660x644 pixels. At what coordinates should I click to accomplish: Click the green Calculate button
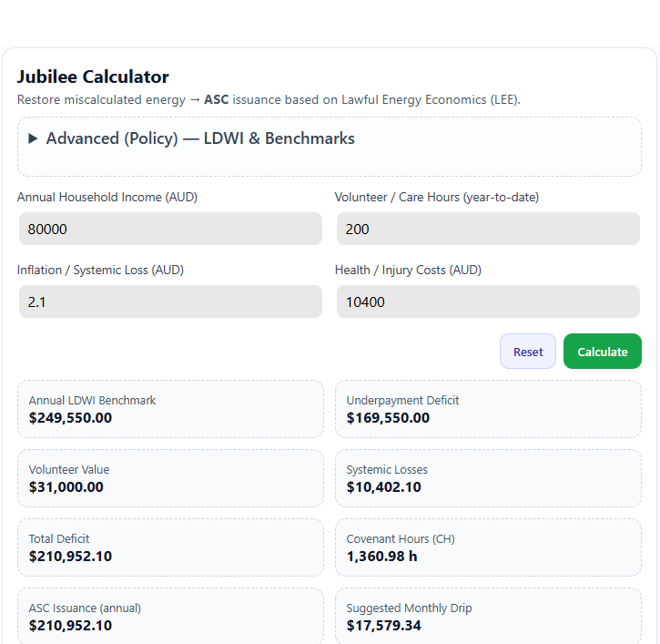(603, 352)
